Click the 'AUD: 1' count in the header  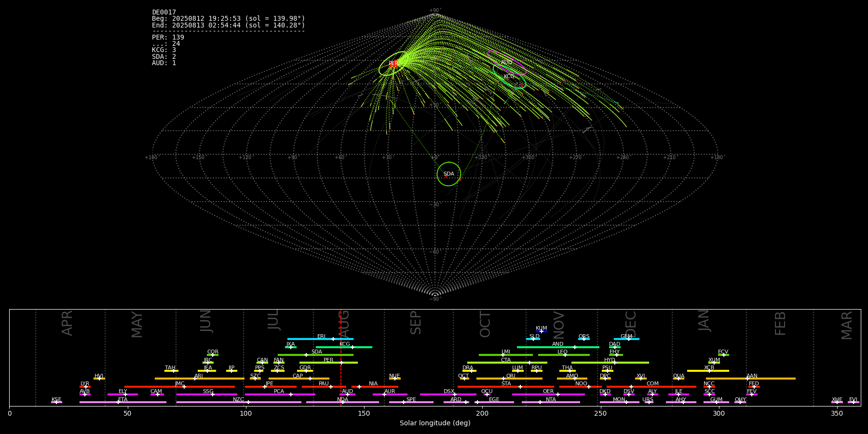coord(164,63)
